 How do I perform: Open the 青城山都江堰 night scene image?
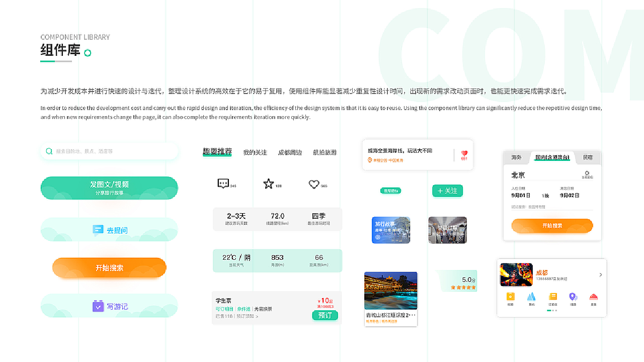click(x=391, y=291)
